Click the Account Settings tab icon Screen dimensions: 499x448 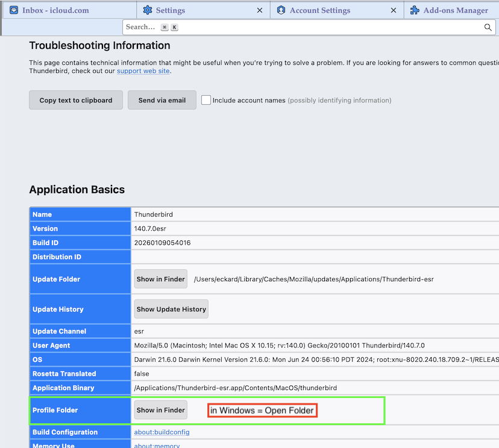[281, 10]
